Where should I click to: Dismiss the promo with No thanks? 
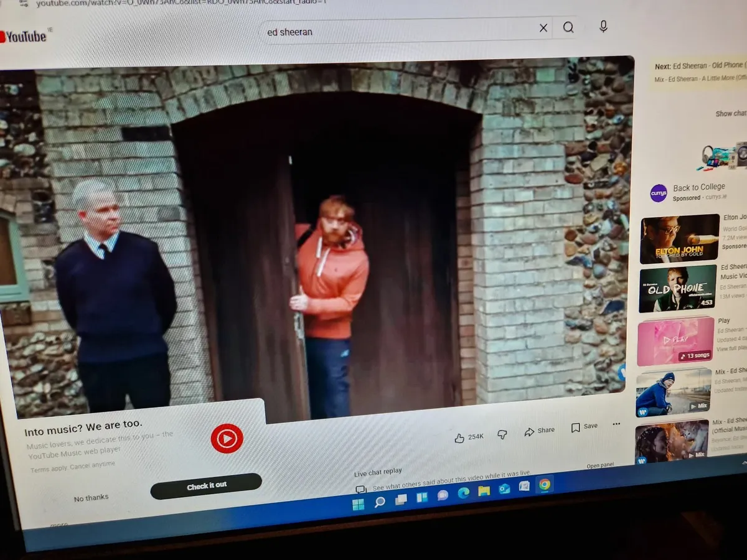(91, 498)
